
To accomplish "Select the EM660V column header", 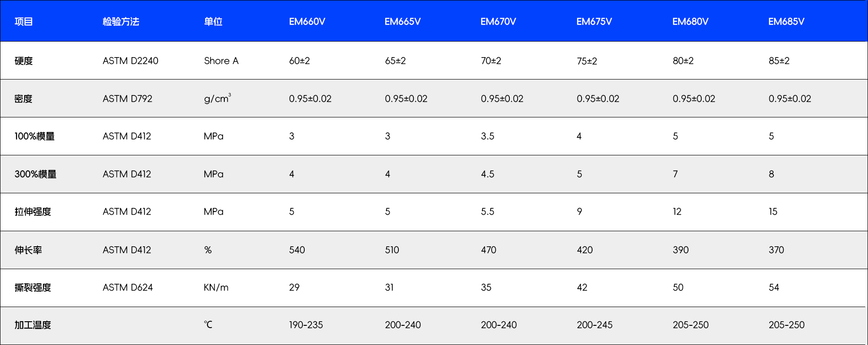I will point(307,21).
